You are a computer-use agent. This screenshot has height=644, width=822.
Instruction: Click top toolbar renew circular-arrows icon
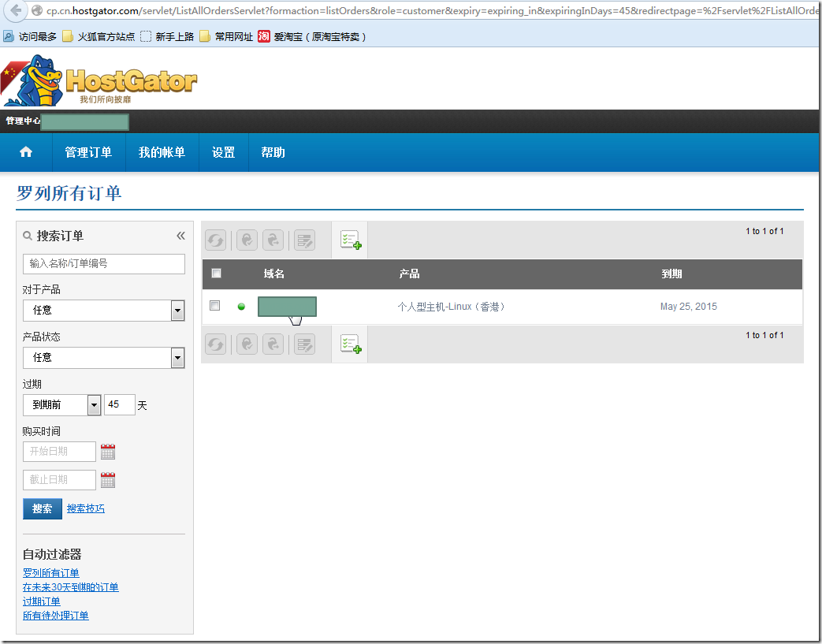[215, 240]
